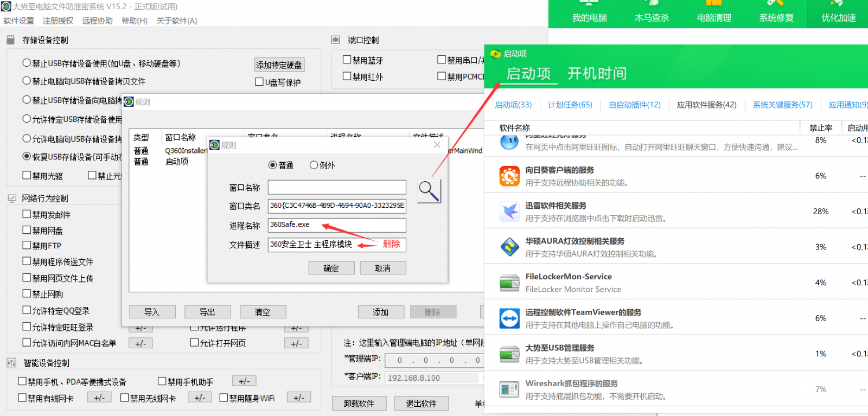Screen dimensions: 868x416
Task: Click the 取消 button in rule dialog
Action: pos(383,268)
